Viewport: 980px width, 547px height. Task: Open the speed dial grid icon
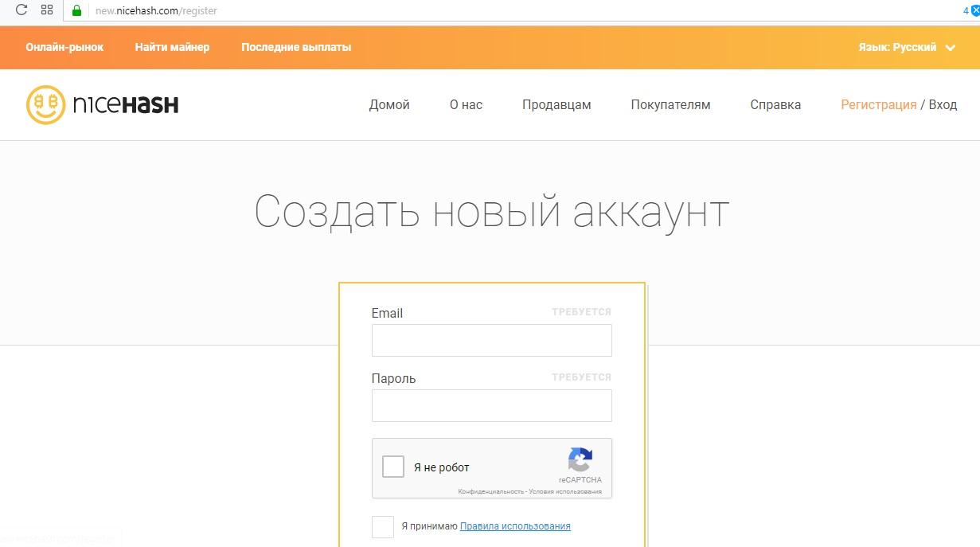click(47, 10)
